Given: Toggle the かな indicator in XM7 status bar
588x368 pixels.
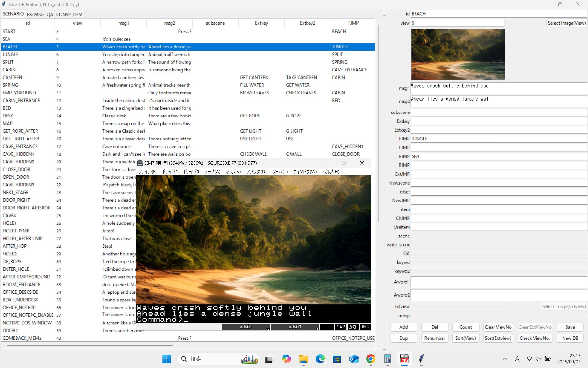Looking at the screenshot, I should click(353, 327).
